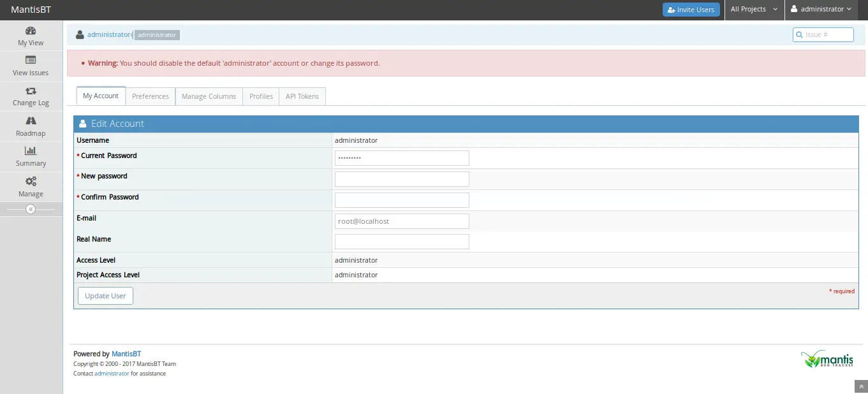Click the Username value 'administrator'

tap(356, 140)
